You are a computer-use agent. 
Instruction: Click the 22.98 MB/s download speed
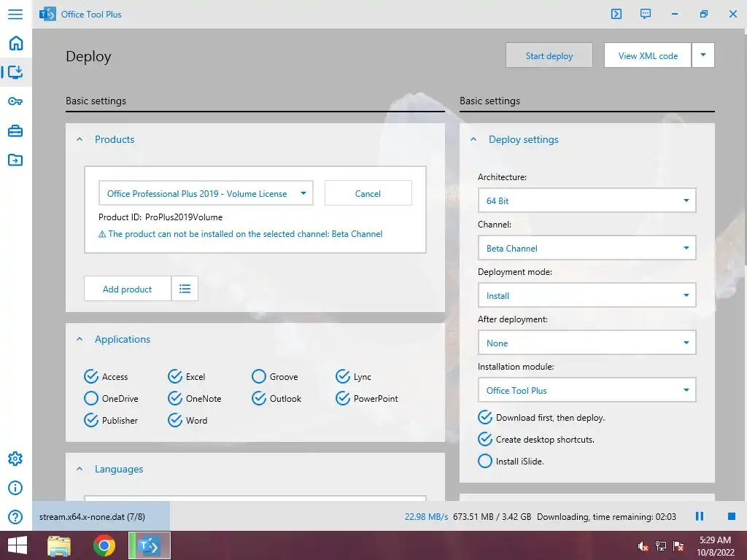click(x=426, y=517)
